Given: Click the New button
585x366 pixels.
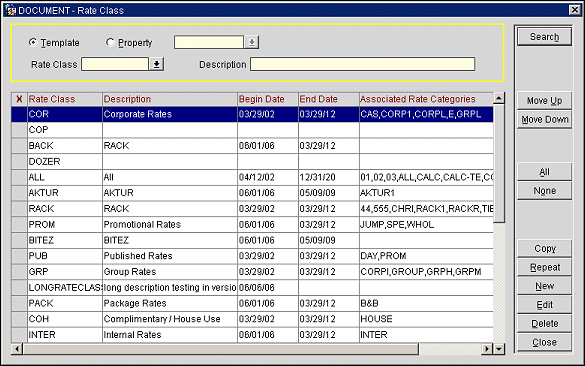Looking at the screenshot, I should click(544, 286).
